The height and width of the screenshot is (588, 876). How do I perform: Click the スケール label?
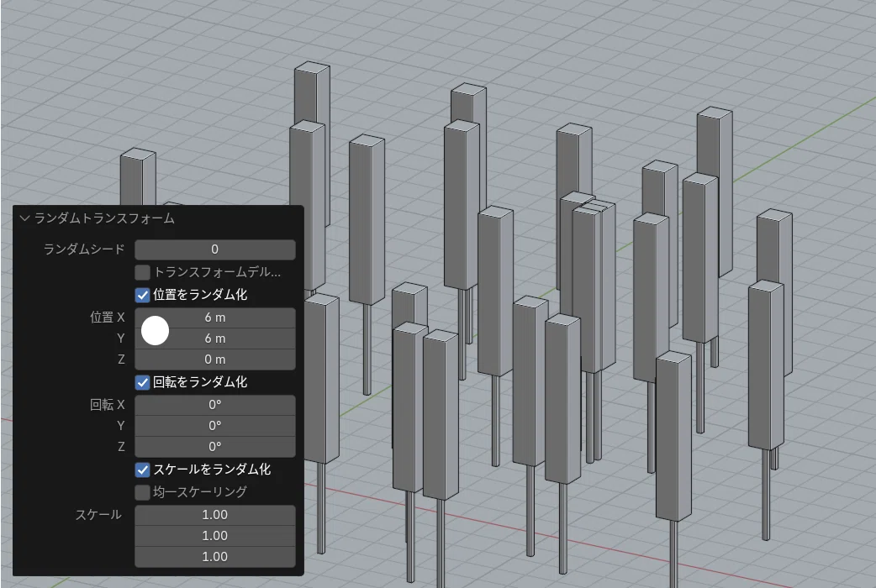98,515
